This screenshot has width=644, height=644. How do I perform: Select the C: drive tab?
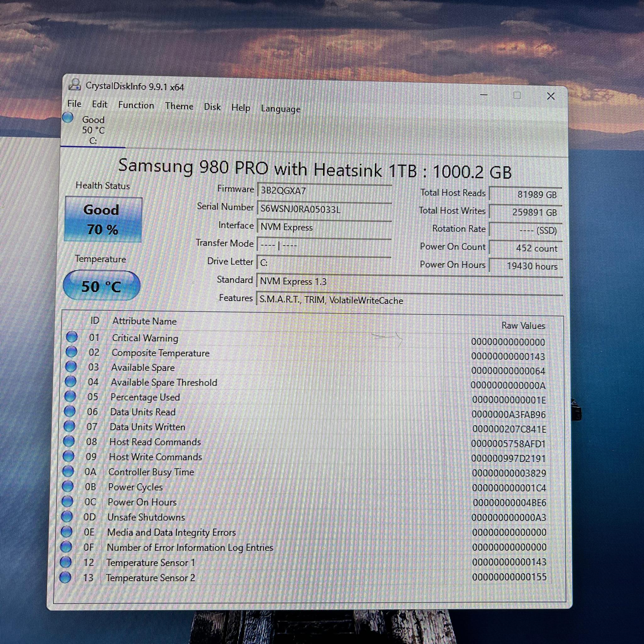tap(93, 130)
